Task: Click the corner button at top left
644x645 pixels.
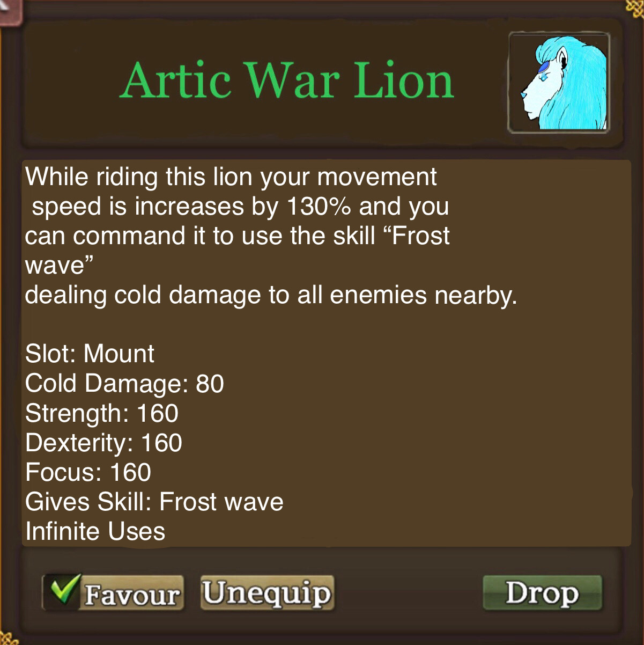Action: (x=10, y=12)
